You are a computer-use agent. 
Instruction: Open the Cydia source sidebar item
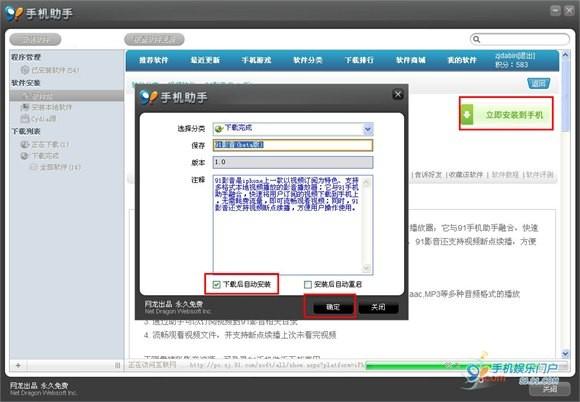(x=39, y=119)
